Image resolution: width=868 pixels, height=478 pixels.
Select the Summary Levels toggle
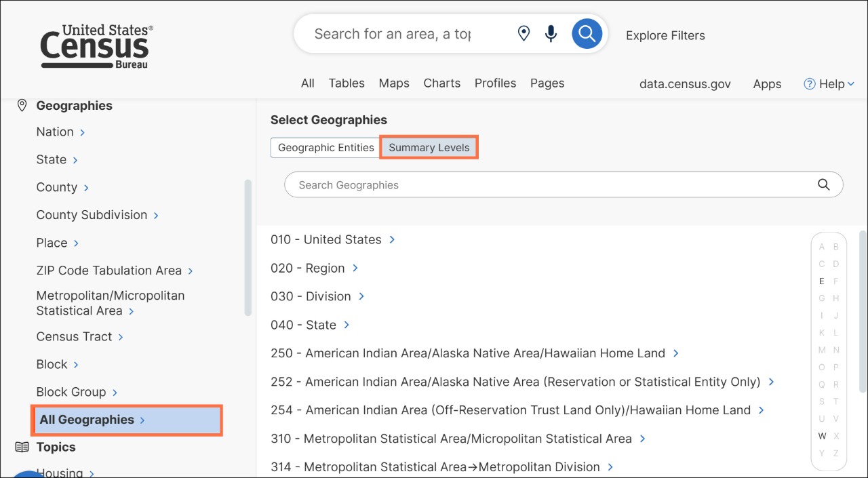point(429,147)
